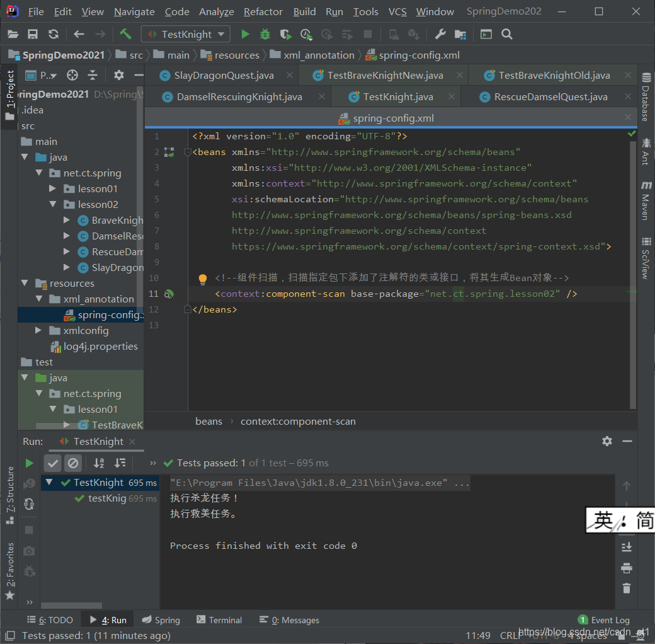This screenshot has height=644, width=655.
Task: Sort tests by duration icon
Action: (120, 463)
